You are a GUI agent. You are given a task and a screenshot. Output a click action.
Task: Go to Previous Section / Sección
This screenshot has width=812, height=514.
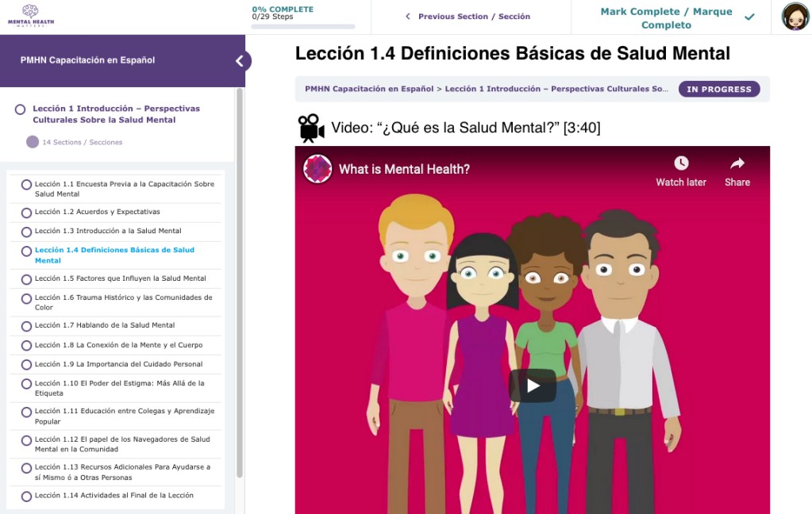[467, 17]
